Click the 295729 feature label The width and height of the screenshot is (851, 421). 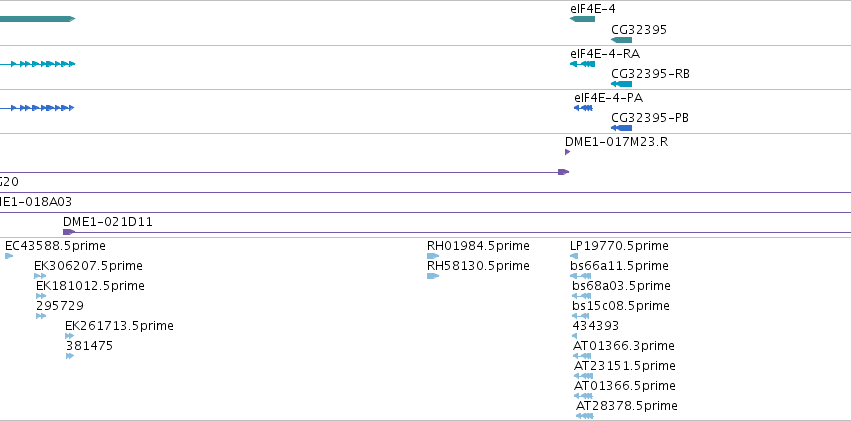[60, 306]
